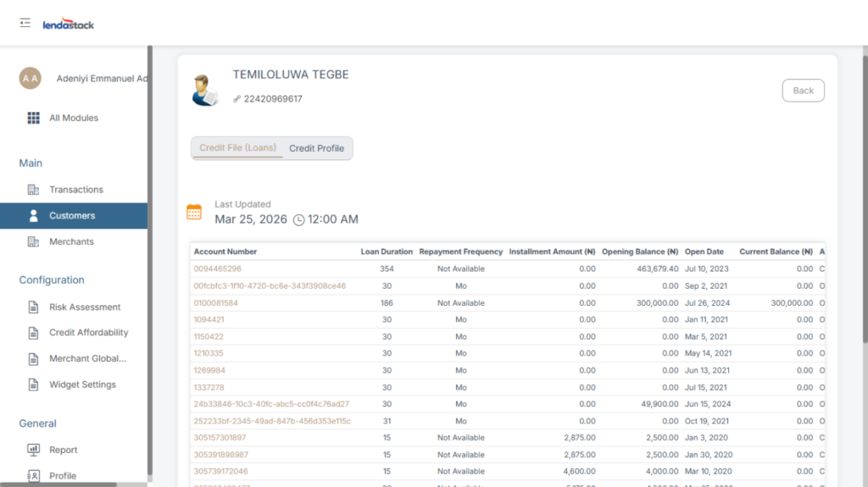Switch to the Credit Profile tab
This screenshot has height=487, width=868.
click(x=316, y=148)
